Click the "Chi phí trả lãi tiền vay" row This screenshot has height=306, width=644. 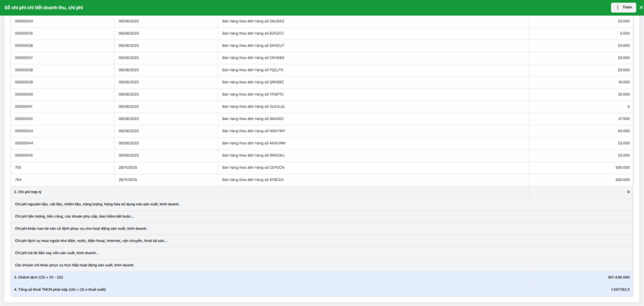click(57, 253)
